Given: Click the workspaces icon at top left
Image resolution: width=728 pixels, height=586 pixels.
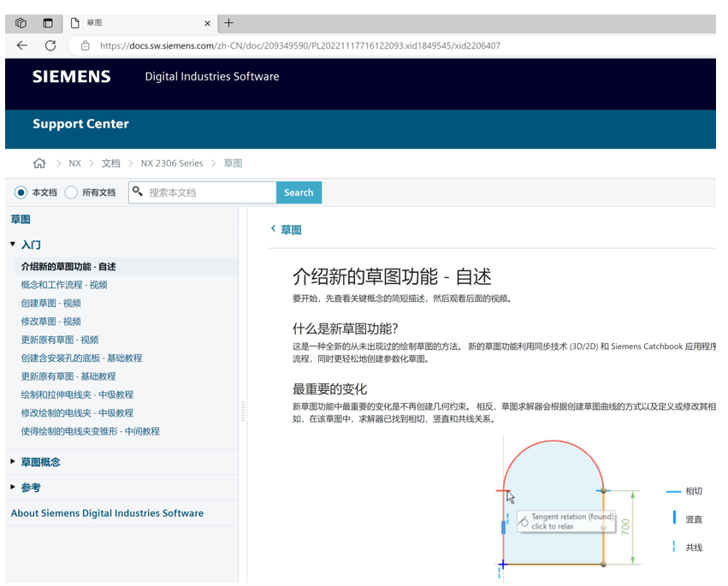Looking at the screenshot, I should [x=21, y=23].
